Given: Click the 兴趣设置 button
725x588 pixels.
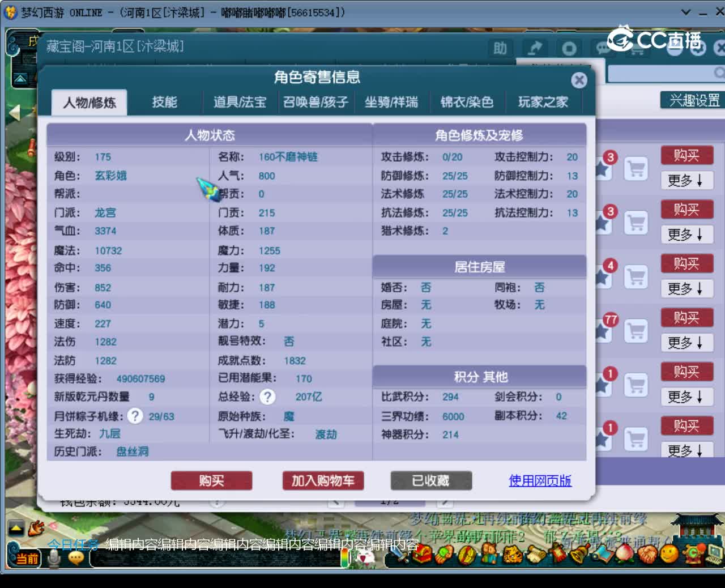Looking at the screenshot, I should [x=693, y=100].
